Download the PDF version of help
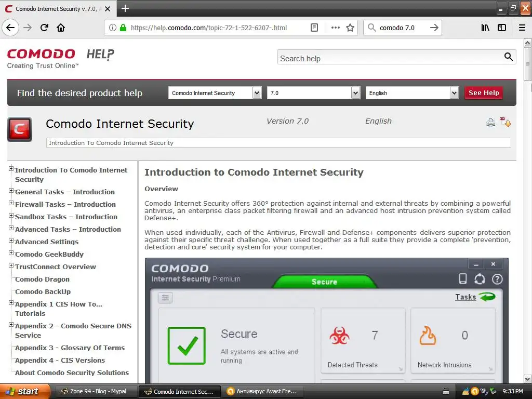This screenshot has width=532, height=399. [x=505, y=122]
